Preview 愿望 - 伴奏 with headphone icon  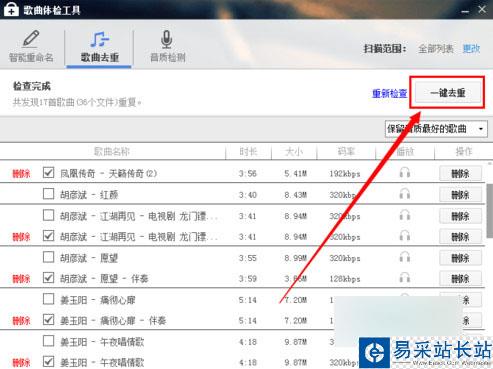tap(405, 278)
